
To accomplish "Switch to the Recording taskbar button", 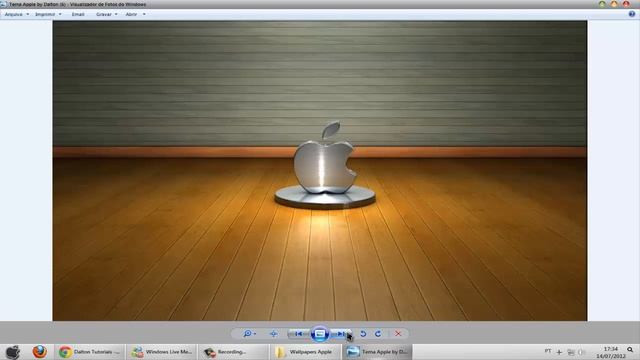I will coord(233,352).
